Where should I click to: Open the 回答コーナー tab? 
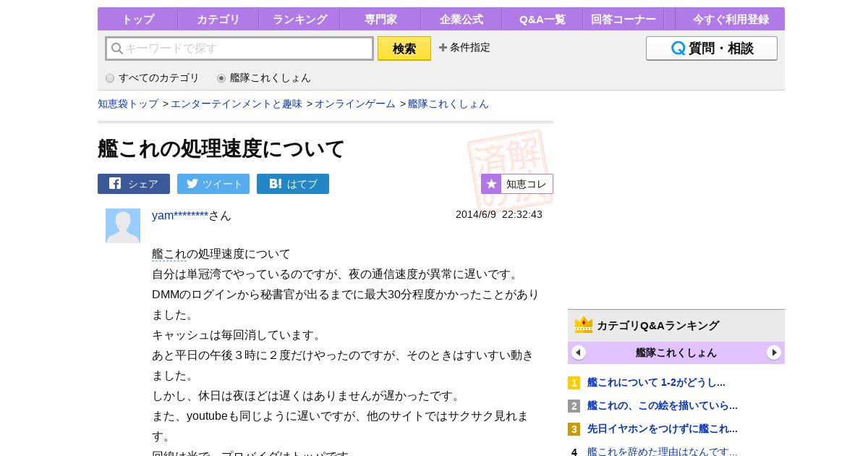point(623,20)
